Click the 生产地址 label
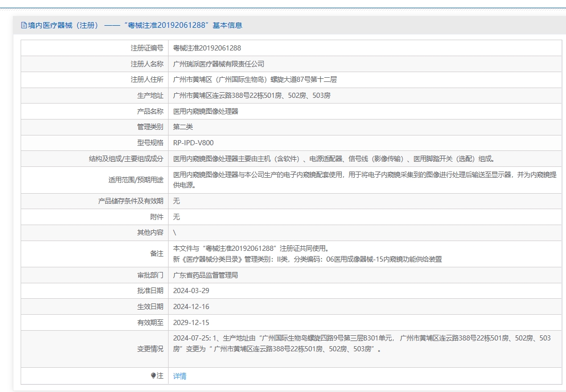Image resolution: width=566 pixels, height=392 pixels. [150, 95]
